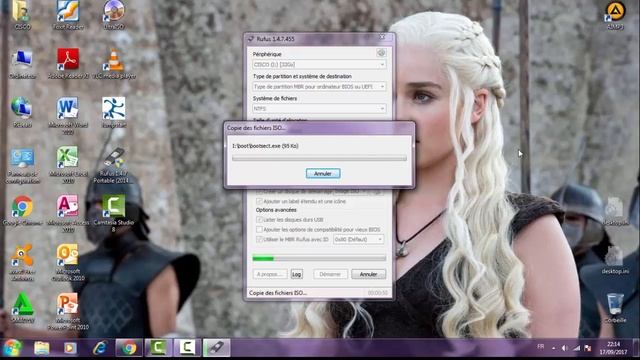Image resolution: width=640 pixels, height=360 pixels.
Task: Open avast! Free Antivirus desktop shortcut
Action: click(x=22, y=262)
